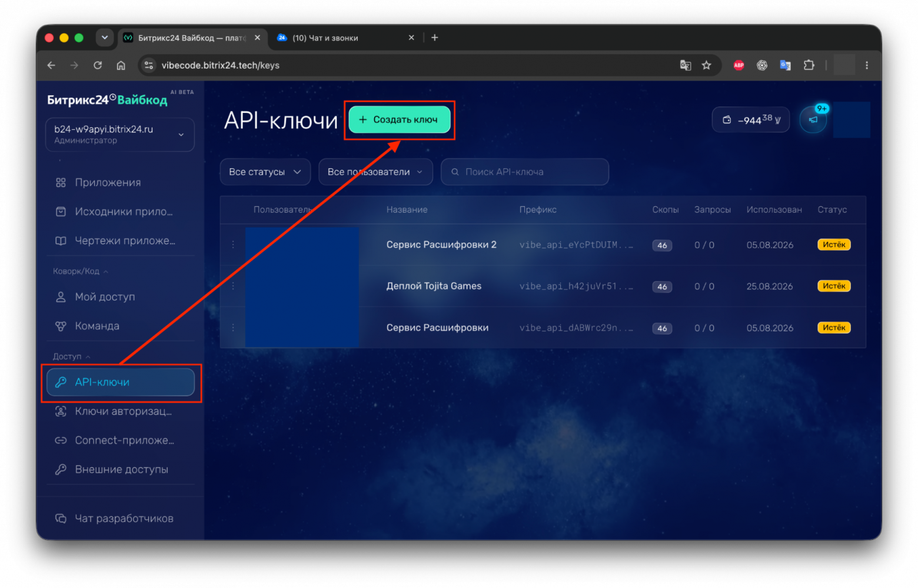Open the announcements megaphone icon
918x588 pixels.
813,120
